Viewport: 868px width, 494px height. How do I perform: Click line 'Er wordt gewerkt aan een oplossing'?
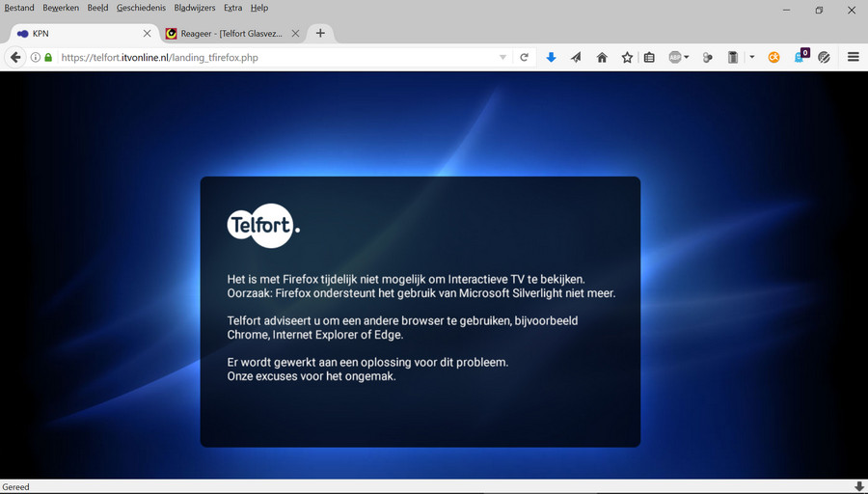tap(367, 362)
